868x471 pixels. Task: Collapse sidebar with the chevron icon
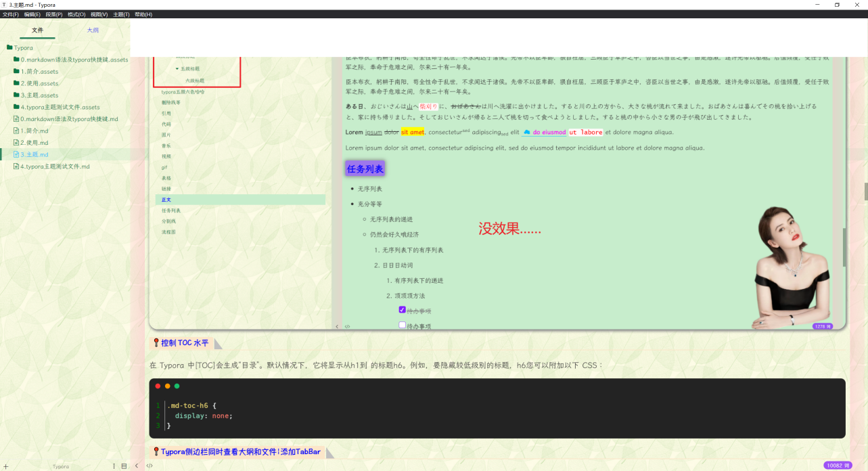pyautogui.click(x=137, y=466)
